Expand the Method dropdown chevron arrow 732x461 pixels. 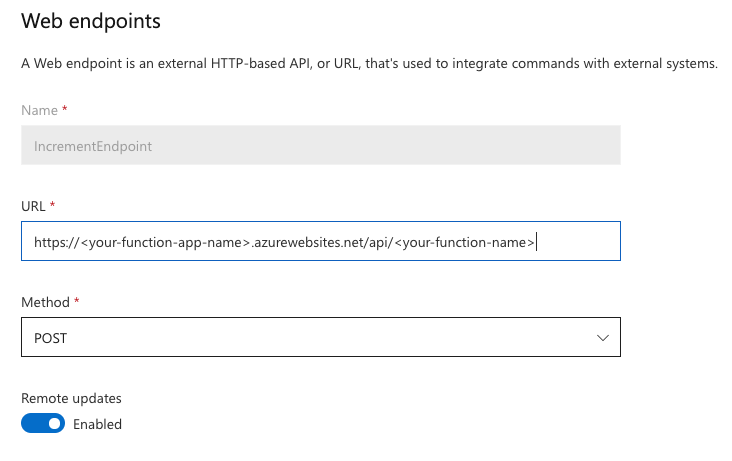602,338
